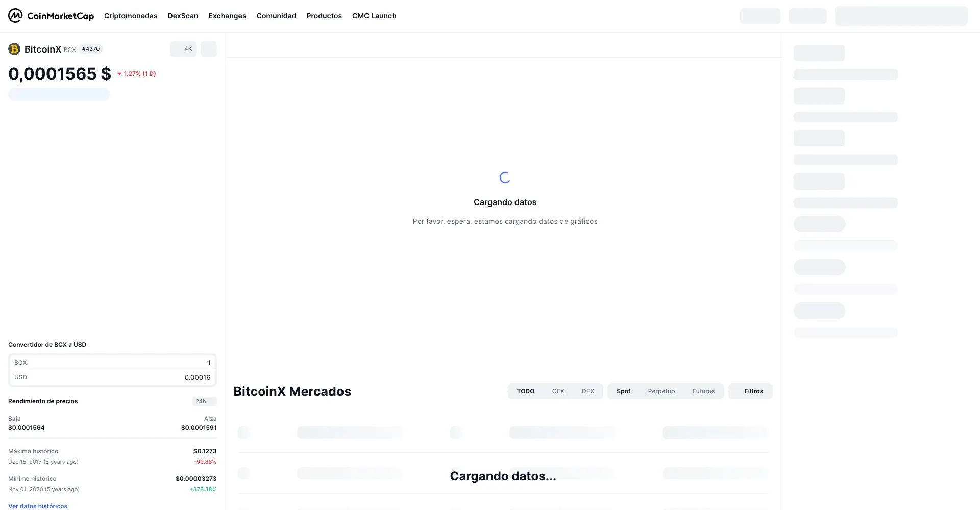Image resolution: width=980 pixels, height=510 pixels.
Task: Click the red price-down triangle icon
Action: point(119,74)
